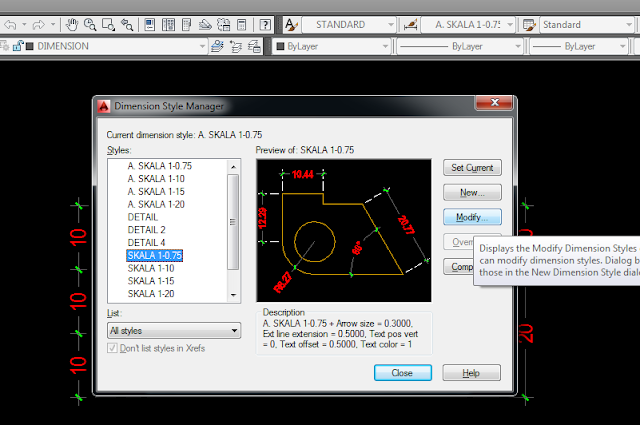Viewport: 640px width, 425px height.
Task: Click the New... button
Action: (472, 192)
